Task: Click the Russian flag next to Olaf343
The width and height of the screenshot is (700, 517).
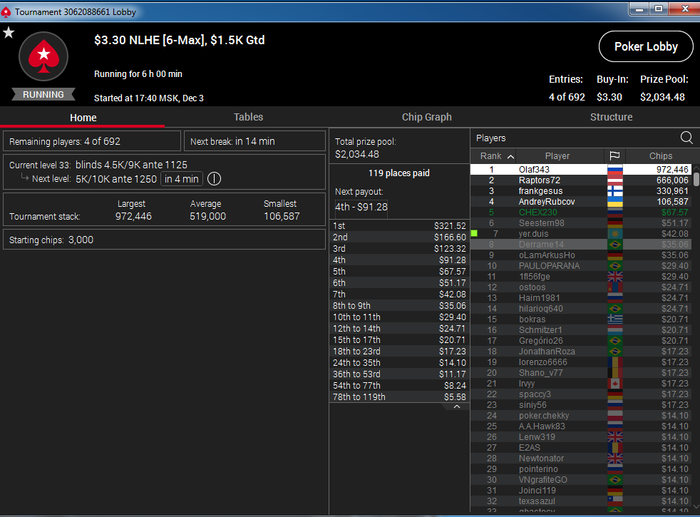Action: tap(615, 170)
